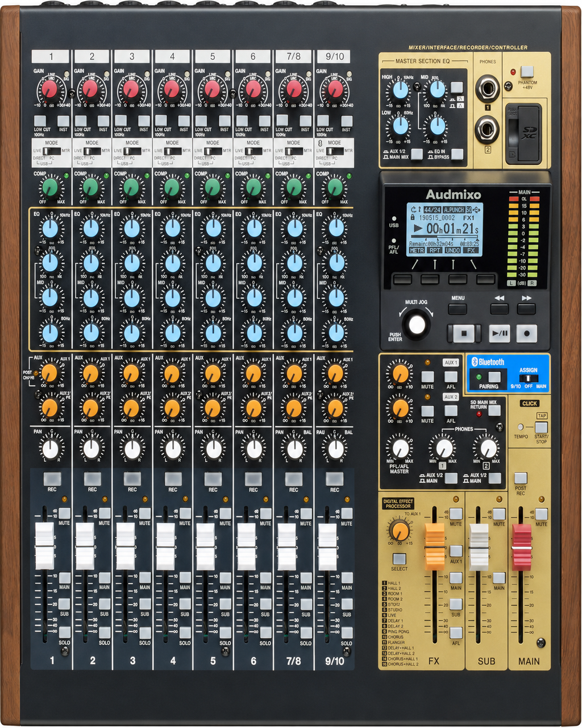Click the SDXC card slot cover
The height and width of the screenshot is (728, 582).
[523, 134]
